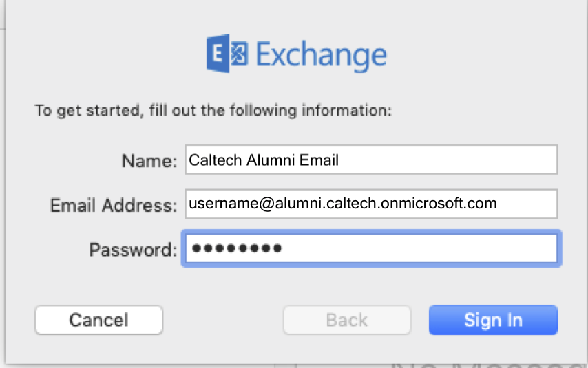588x368 pixels.
Task: Click the Exchange wordmark text
Action: pyautogui.click(x=322, y=55)
